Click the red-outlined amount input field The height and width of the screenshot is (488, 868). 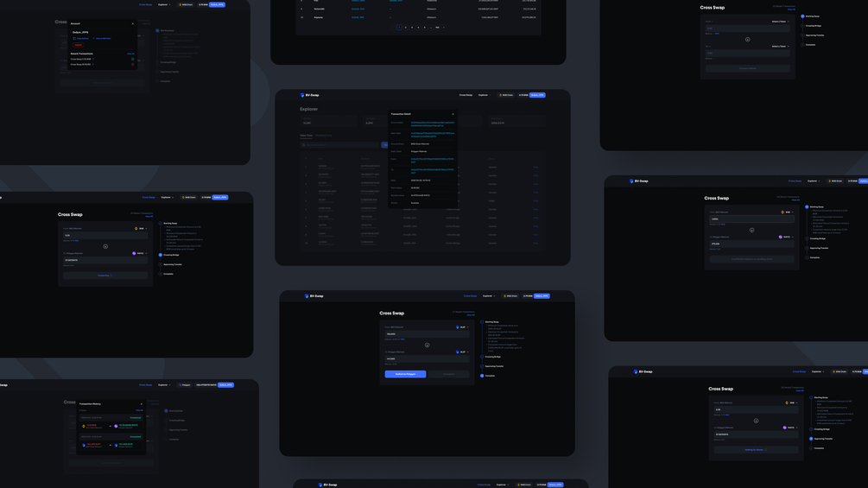[x=751, y=219]
